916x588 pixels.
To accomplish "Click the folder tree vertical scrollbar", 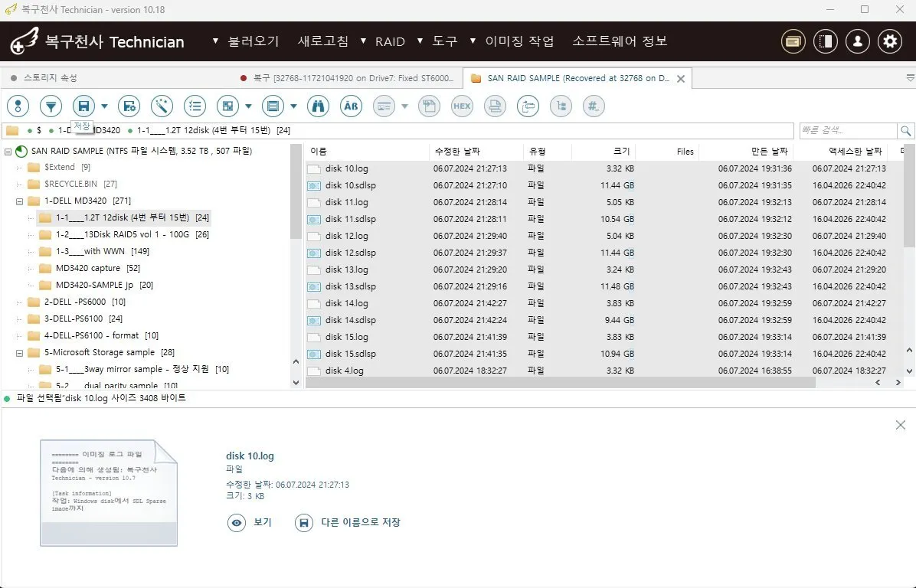I will (x=296, y=191).
